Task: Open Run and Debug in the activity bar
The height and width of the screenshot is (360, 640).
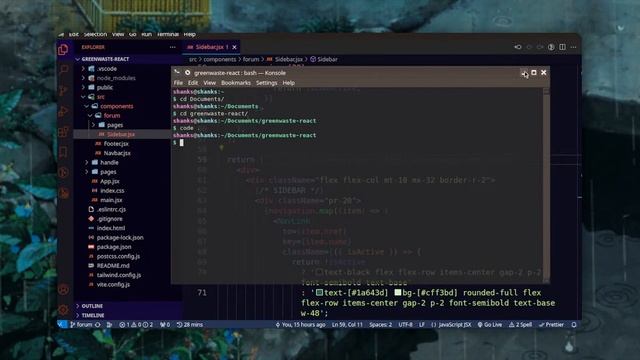Action: [63, 111]
